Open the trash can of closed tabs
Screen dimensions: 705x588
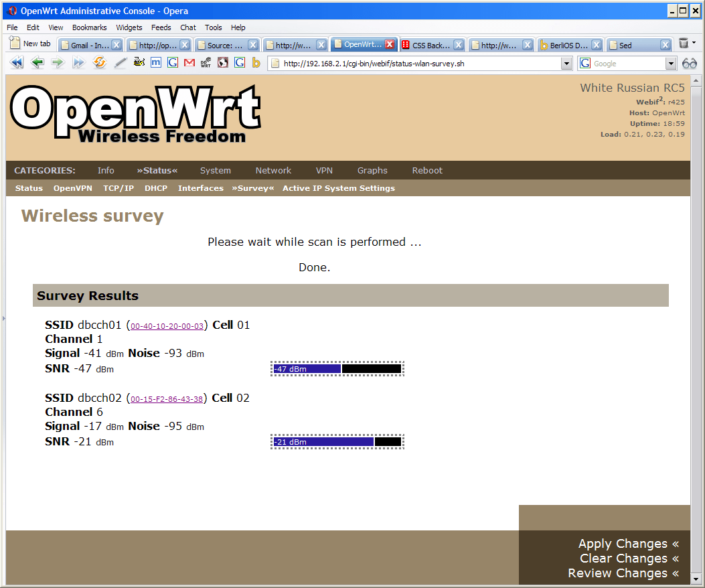(683, 43)
